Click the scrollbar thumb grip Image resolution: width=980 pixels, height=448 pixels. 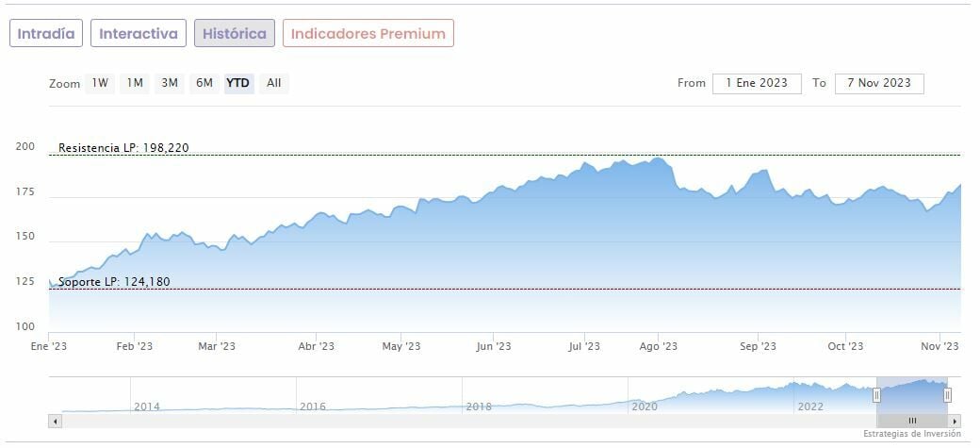(x=911, y=421)
